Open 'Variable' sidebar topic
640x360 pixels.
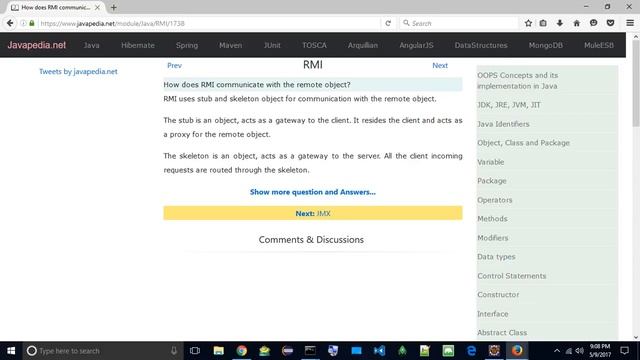pyautogui.click(x=491, y=162)
